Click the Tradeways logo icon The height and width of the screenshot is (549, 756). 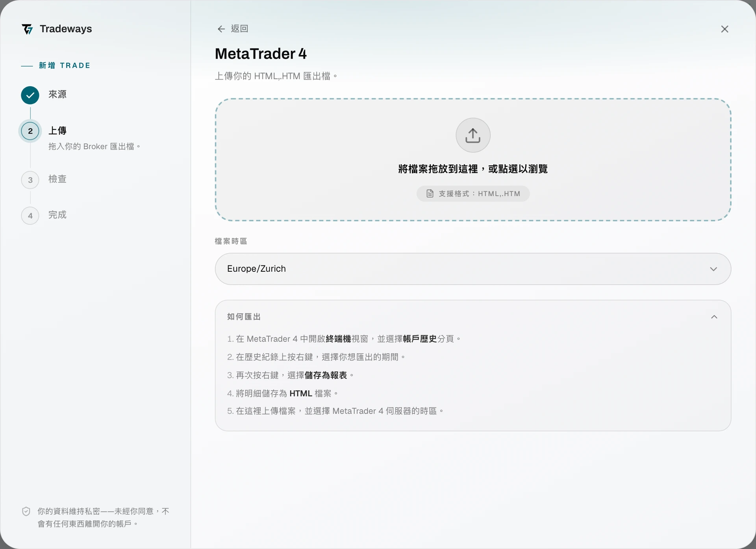(27, 29)
